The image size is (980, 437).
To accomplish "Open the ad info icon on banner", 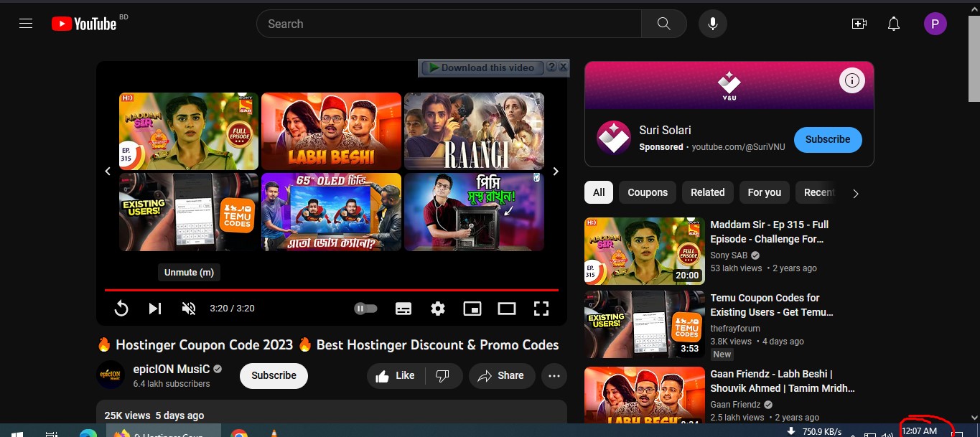I will coord(851,81).
